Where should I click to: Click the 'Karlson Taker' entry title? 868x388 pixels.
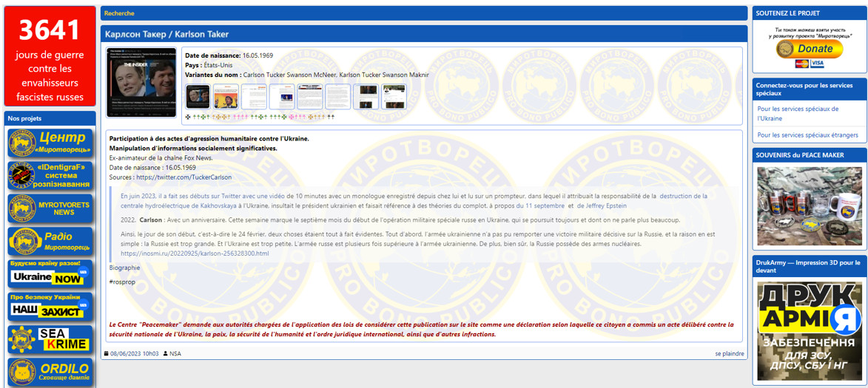[166, 34]
